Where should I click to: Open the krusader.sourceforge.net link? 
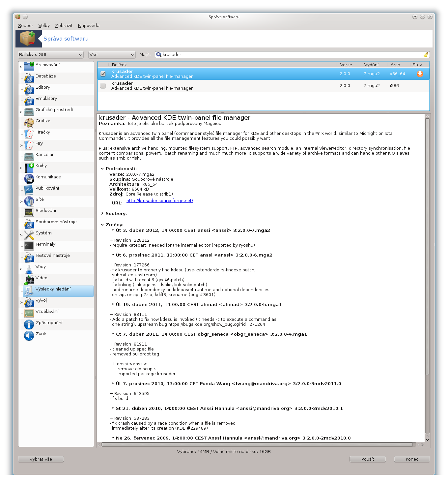click(159, 200)
